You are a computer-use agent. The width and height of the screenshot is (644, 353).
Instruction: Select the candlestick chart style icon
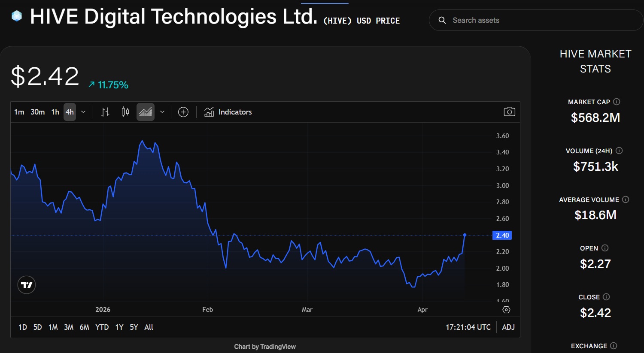pyautogui.click(x=125, y=112)
